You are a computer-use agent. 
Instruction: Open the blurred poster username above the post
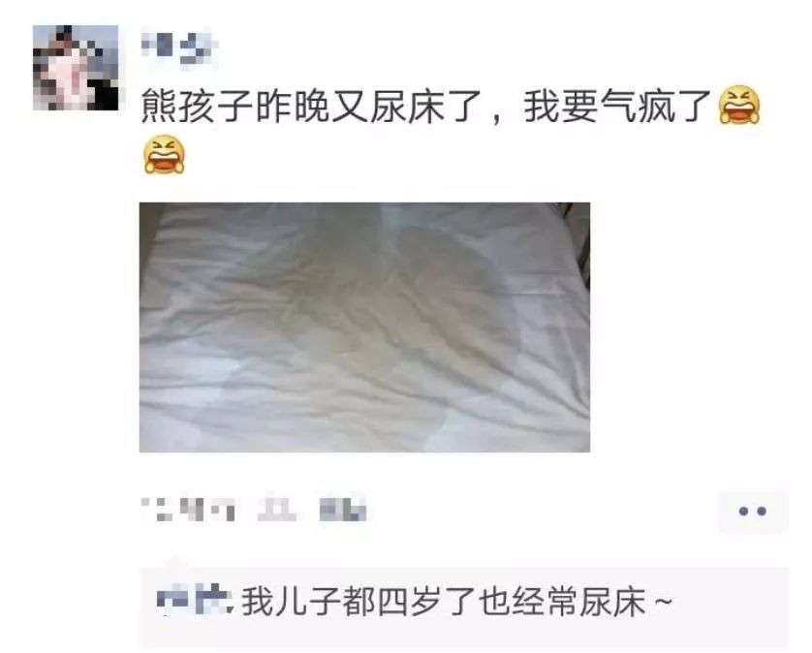[x=179, y=47]
